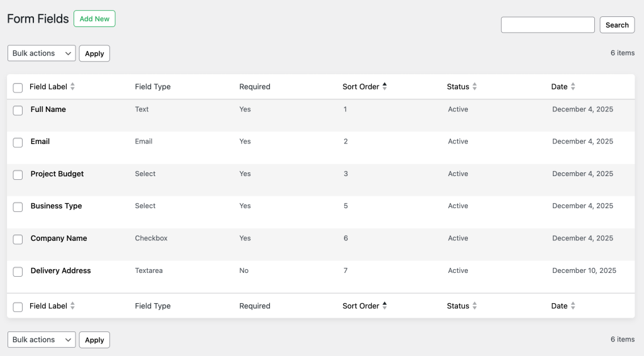Click Date column sort arrows in header

pos(573,87)
